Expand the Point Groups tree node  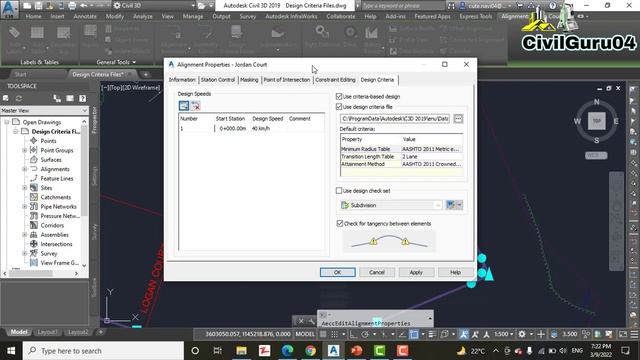pyautogui.click(x=24, y=150)
